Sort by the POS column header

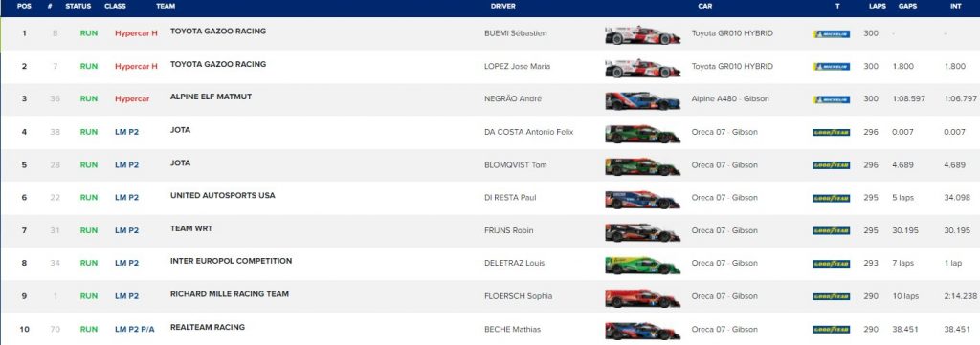coord(24,7)
